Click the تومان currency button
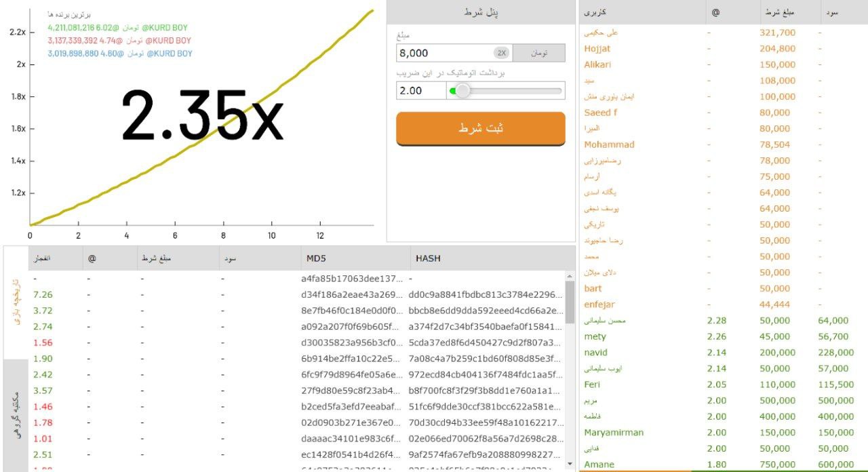The image size is (868, 472). point(538,53)
